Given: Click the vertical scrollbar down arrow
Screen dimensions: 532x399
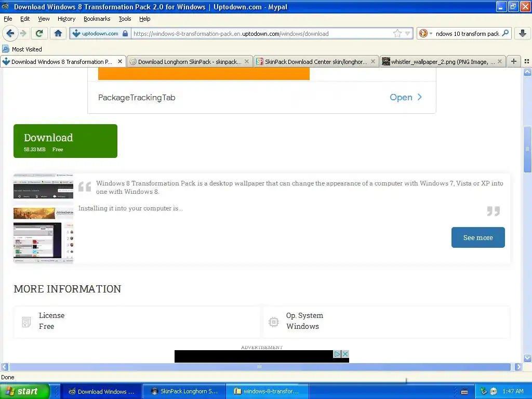Looking at the screenshot, I should pyautogui.click(x=527, y=358).
